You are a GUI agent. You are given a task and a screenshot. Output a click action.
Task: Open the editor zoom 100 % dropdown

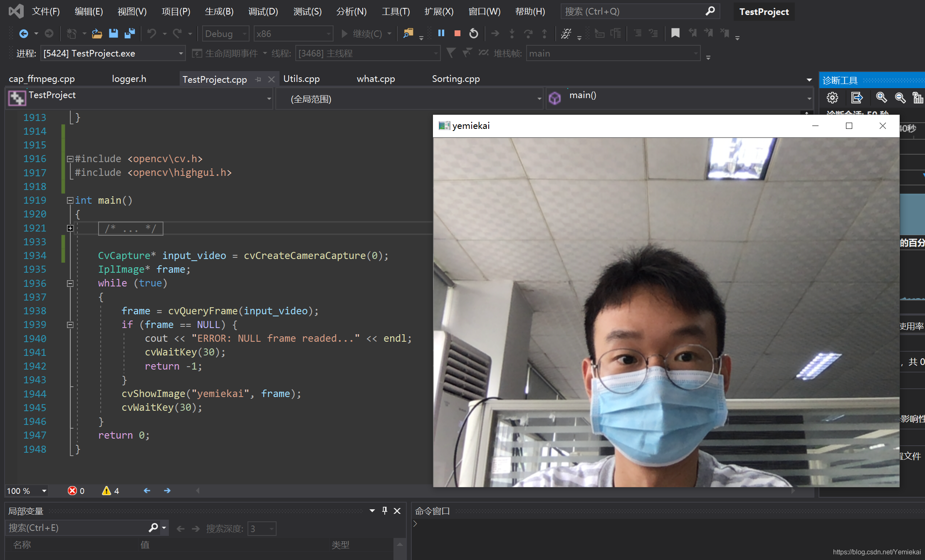(x=44, y=491)
